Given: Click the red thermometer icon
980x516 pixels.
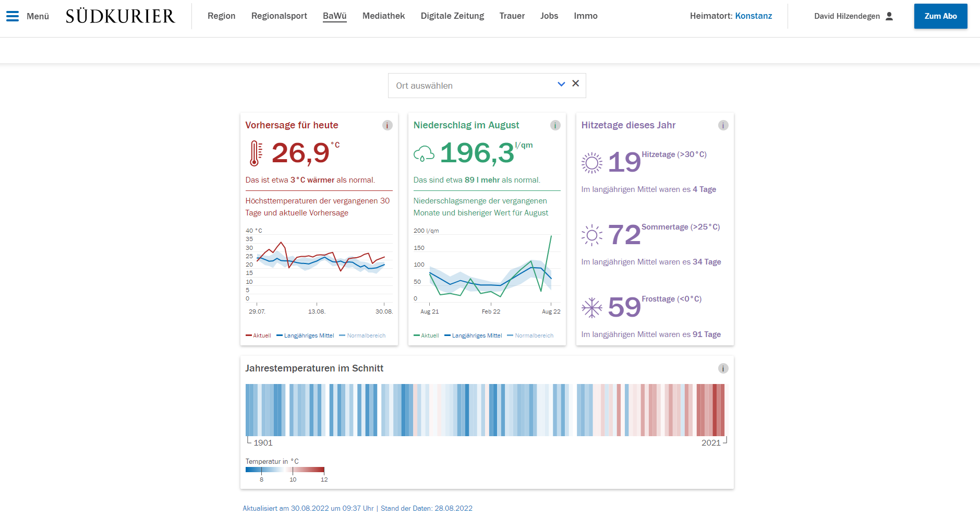Looking at the screenshot, I should [255, 153].
